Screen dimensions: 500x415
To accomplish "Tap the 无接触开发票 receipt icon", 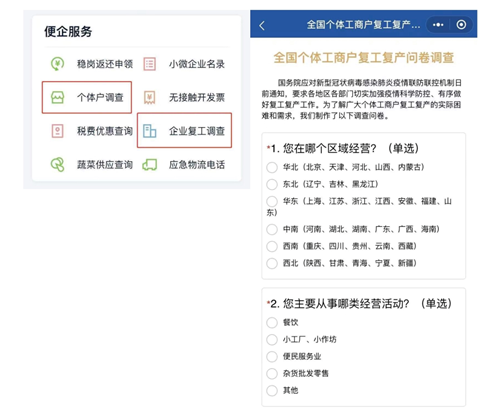I will (149, 97).
